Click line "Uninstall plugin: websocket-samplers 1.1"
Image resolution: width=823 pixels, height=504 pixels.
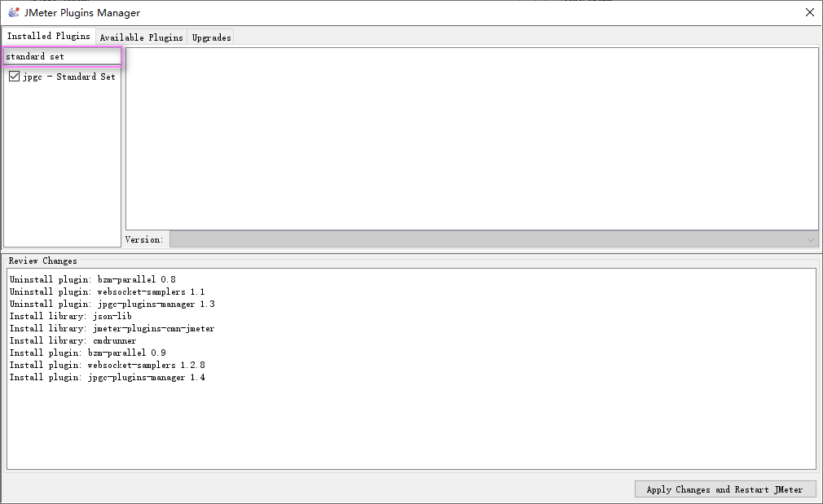pos(107,291)
